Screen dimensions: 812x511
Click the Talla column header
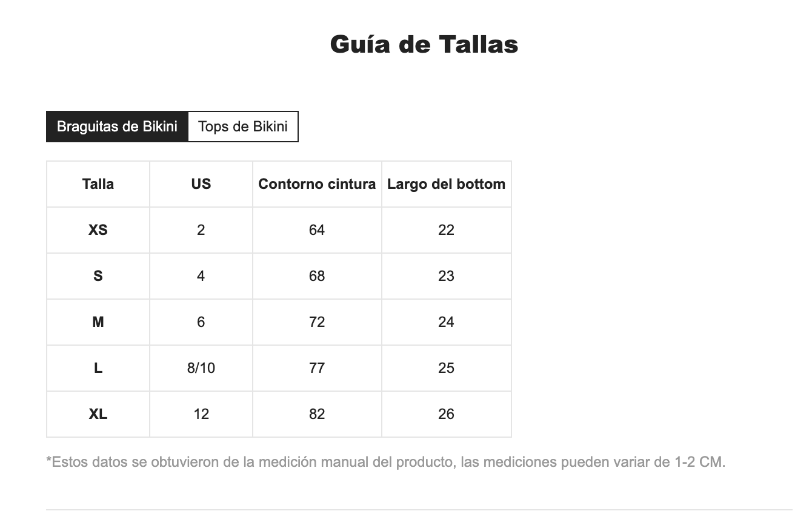pos(98,184)
